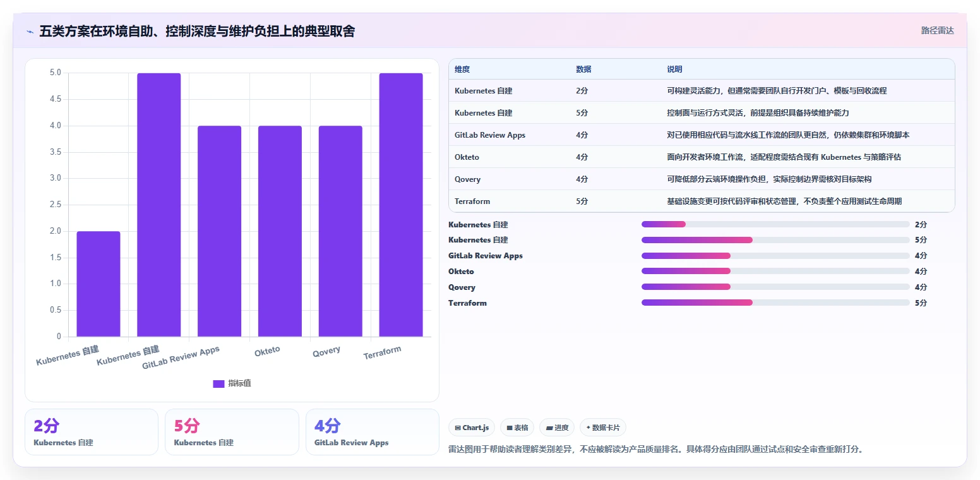Click the Qovery progress bar
This screenshot has width=980, height=480.
pos(775,287)
